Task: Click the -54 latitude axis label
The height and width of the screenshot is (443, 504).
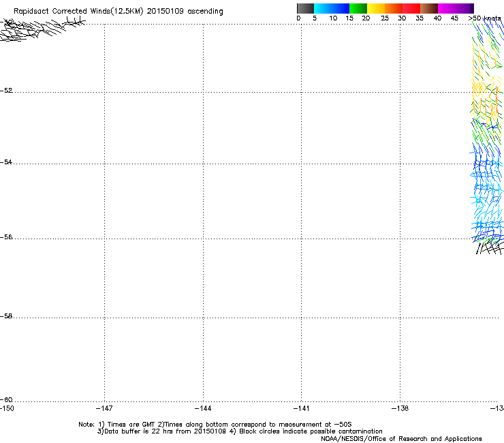Action: point(6,162)
